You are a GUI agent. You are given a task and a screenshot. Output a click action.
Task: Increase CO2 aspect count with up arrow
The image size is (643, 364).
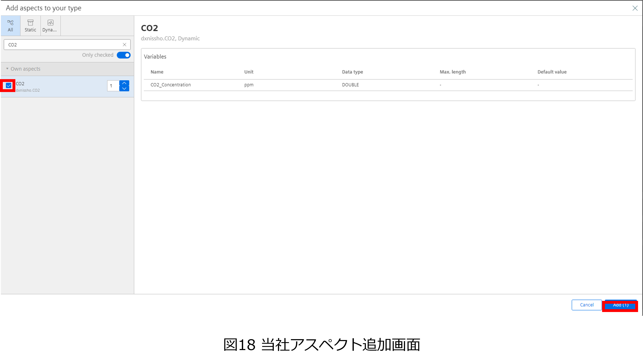pyautogui.click(x=124, y=83)
